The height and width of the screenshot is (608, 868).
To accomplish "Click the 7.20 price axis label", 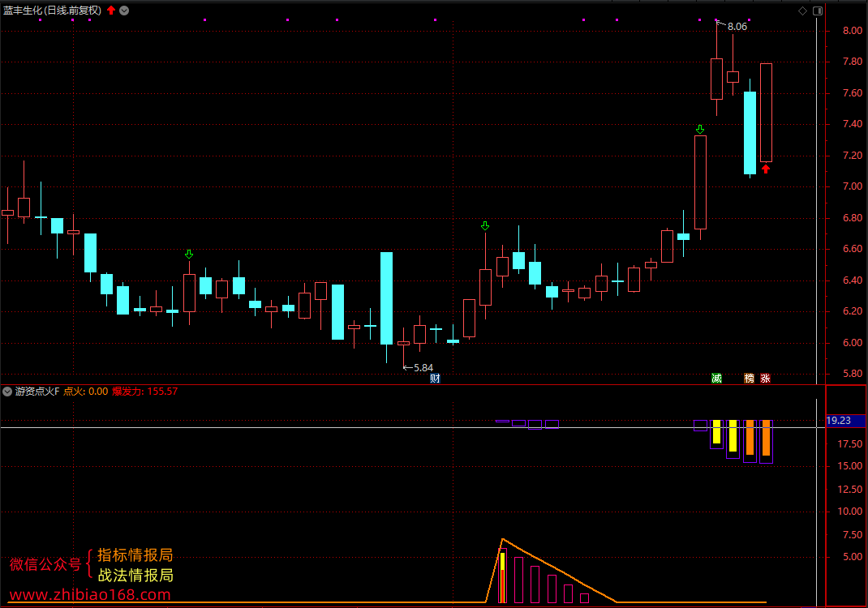I will click(853, 156).
